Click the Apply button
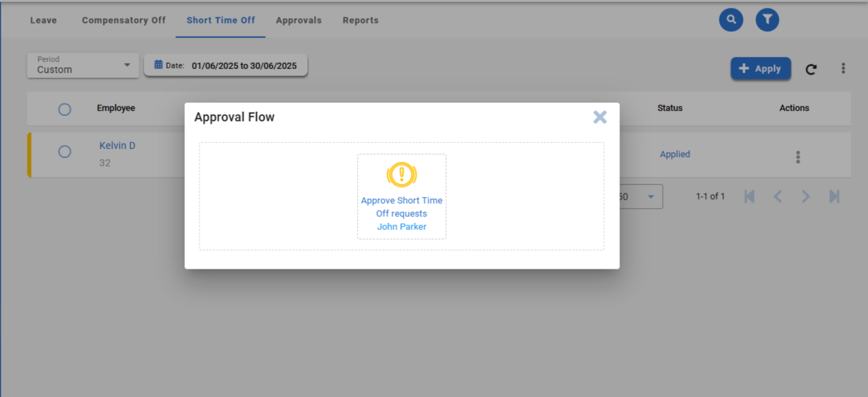This screenshot has height=397, width=868. click(x=760, y=68)
